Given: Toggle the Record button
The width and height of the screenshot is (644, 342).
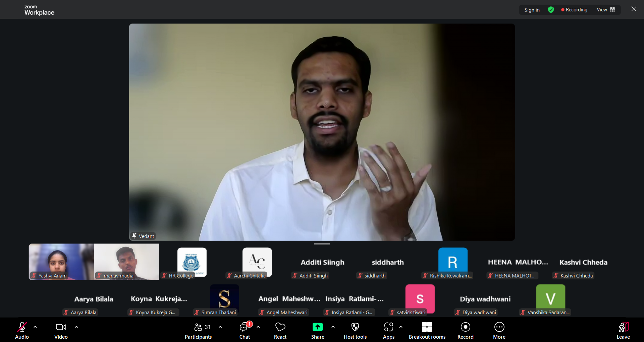Looking at the screenshot, I should click(x=465, y=331).
